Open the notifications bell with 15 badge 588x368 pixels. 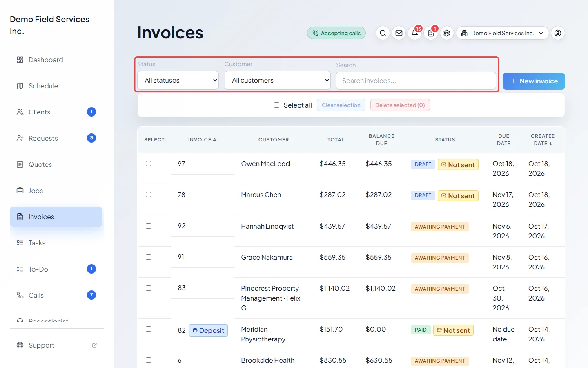pos(415,33)
